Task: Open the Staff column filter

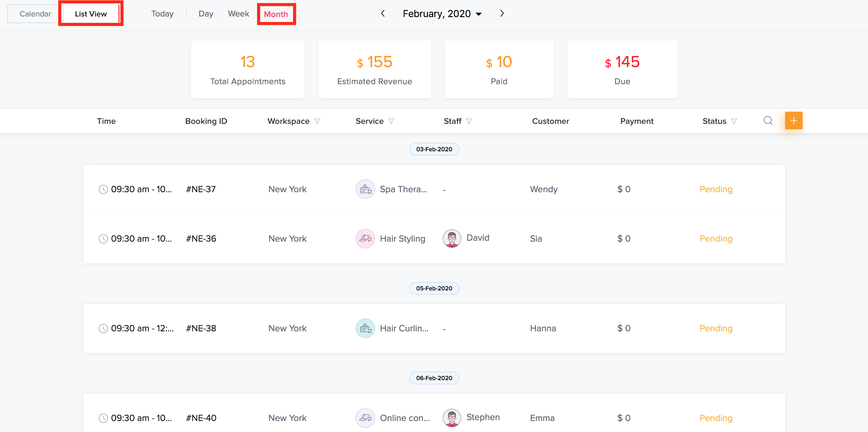Action: coord(469,121)
